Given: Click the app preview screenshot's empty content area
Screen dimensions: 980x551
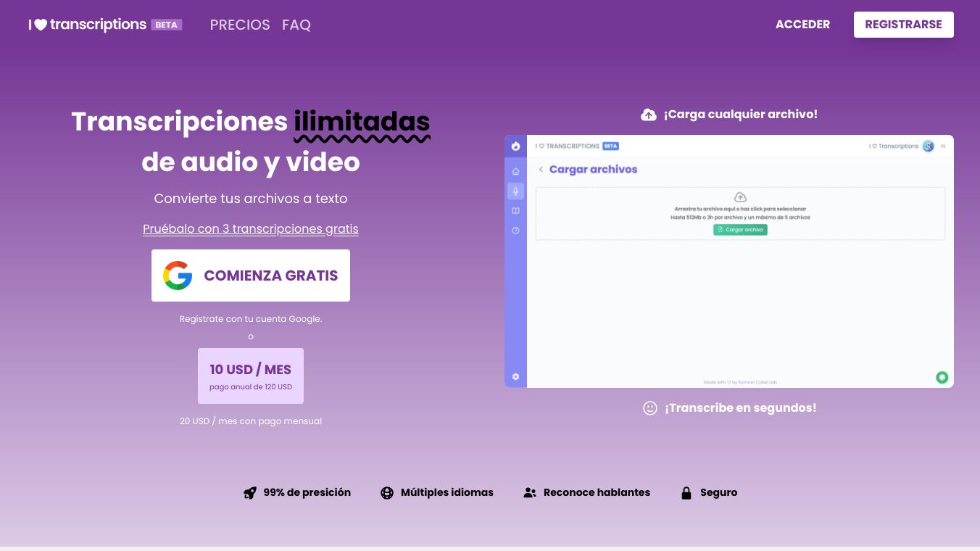Looking at the screenshot, I should point(740,308).
